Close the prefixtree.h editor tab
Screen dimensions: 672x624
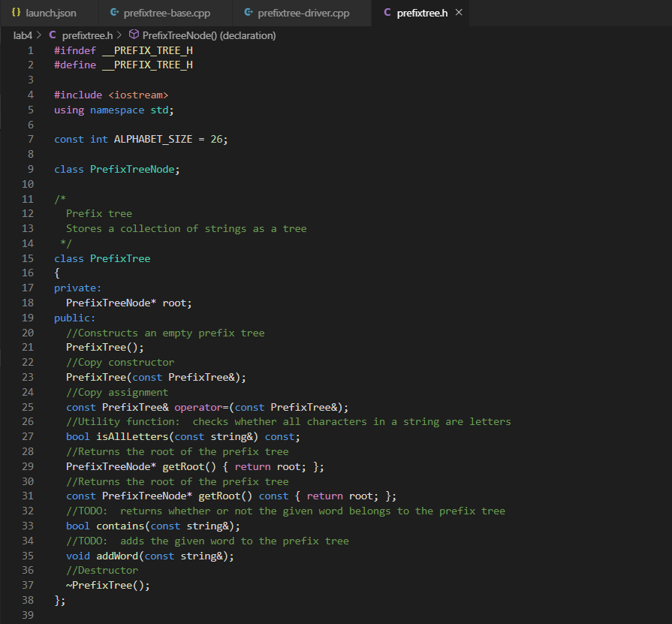point(459,13)
